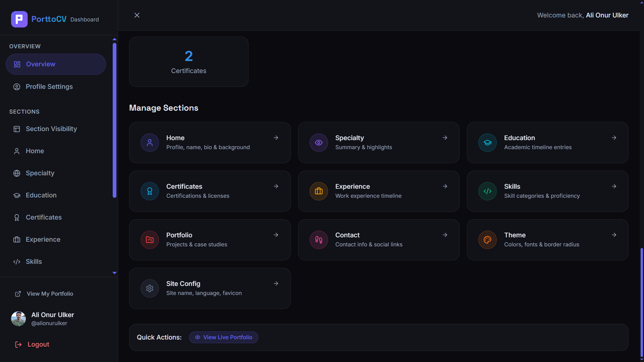Screen dimensions: 644x362
Task: Click the Theme card palette icon
Action: point(487,240)
